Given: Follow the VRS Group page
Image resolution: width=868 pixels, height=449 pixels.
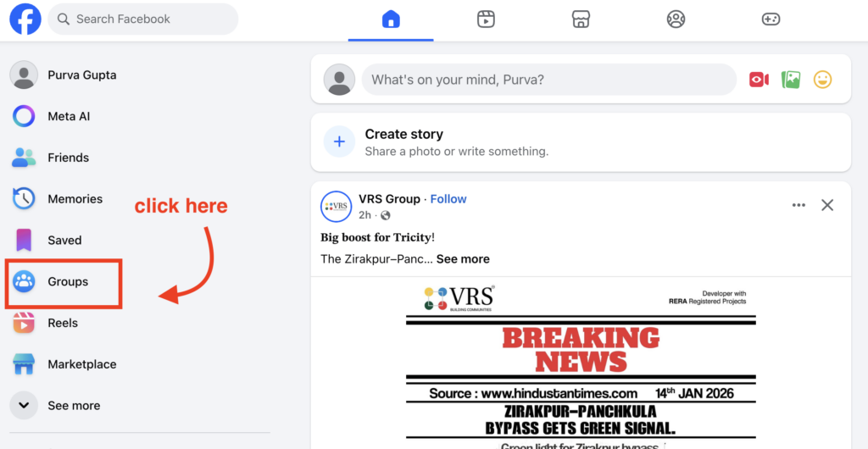Looking at the screenshot, I should (x=448, y=199).
